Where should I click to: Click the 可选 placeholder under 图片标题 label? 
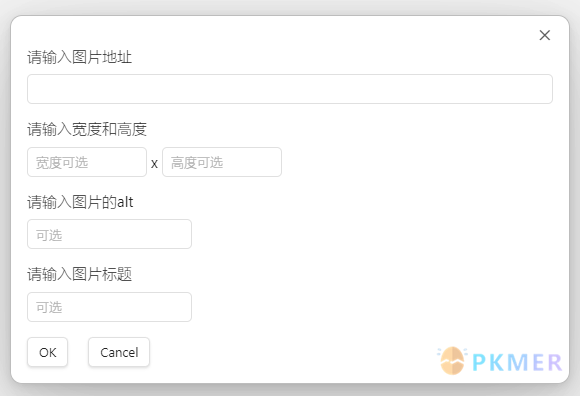49,307
